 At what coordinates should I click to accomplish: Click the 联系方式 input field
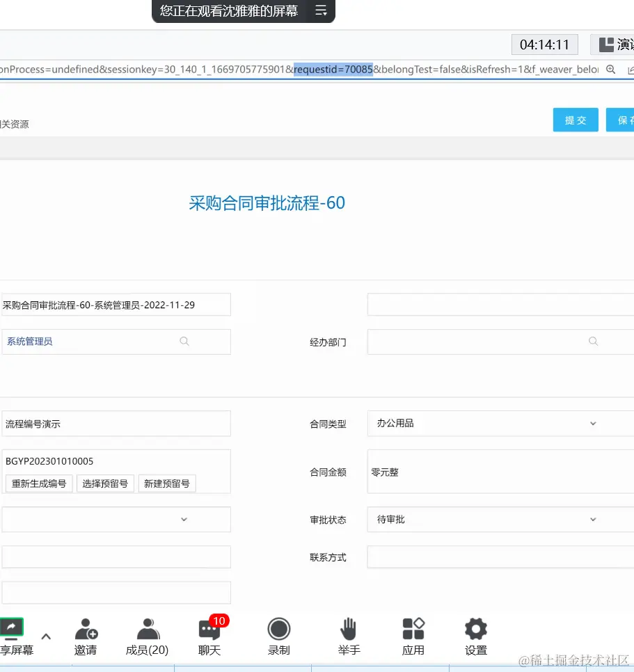[500, 557]
